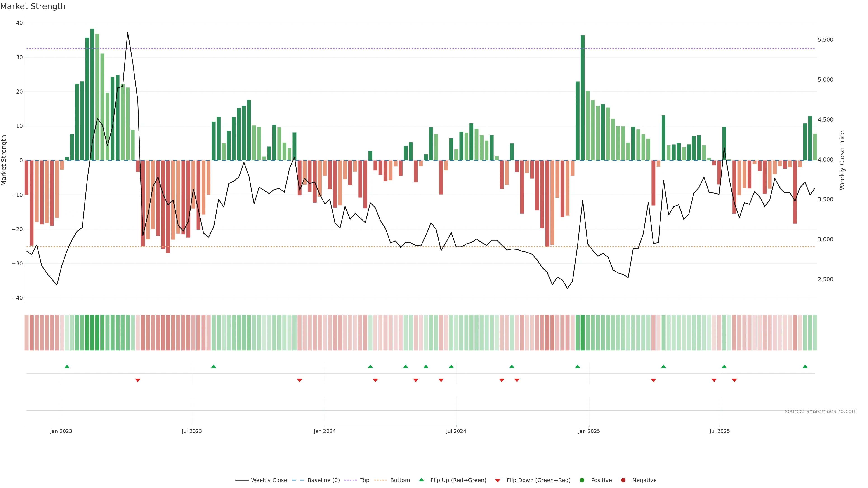868x488 pixels.
Task: Click the flip-down marker before Jan 2024
Action: coord(300,380)
